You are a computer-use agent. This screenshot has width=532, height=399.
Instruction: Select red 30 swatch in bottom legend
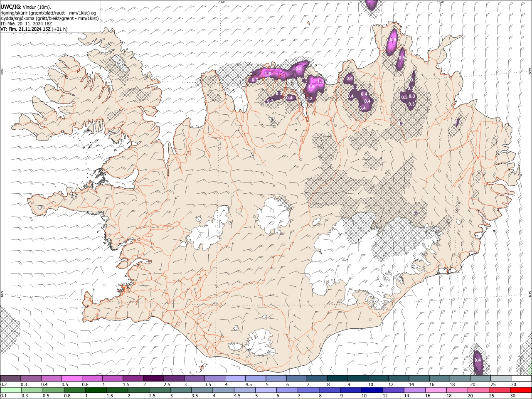pos(521,390)
